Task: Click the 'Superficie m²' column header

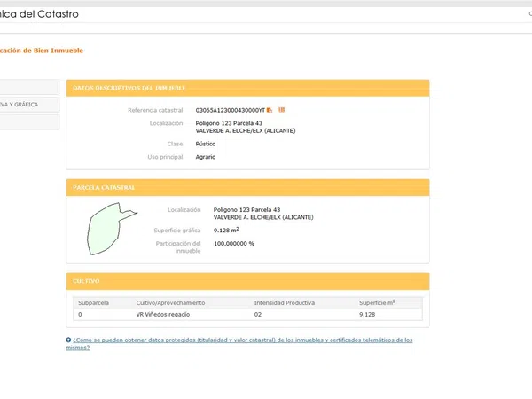Action: point(377,302)
